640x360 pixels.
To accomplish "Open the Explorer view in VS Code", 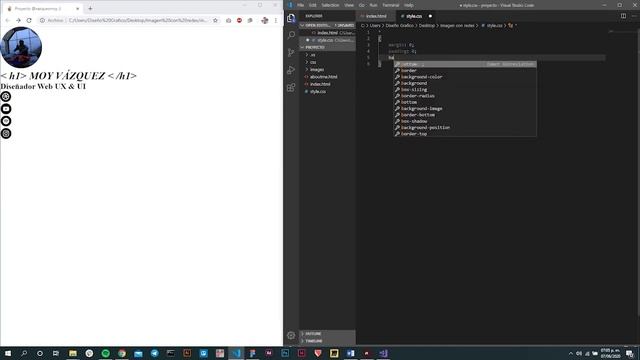I will pyautogui.click(x=291, y=18).
